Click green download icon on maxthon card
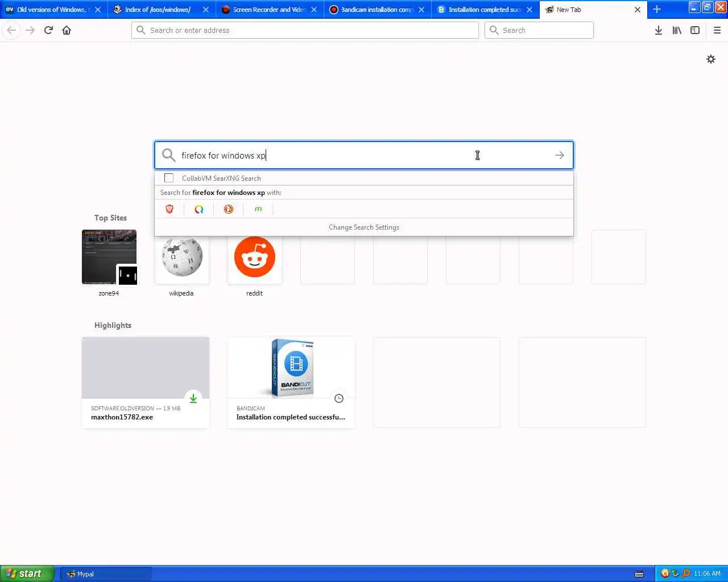The height and width of the screenshot is (582, 728). coord(193,398)
